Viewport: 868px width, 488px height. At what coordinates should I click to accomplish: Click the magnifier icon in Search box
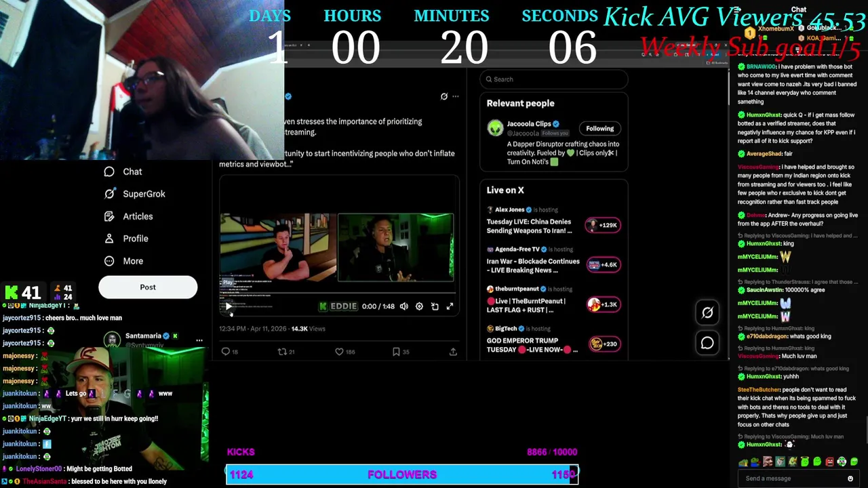pyautogui.click(x=489, y=79)
